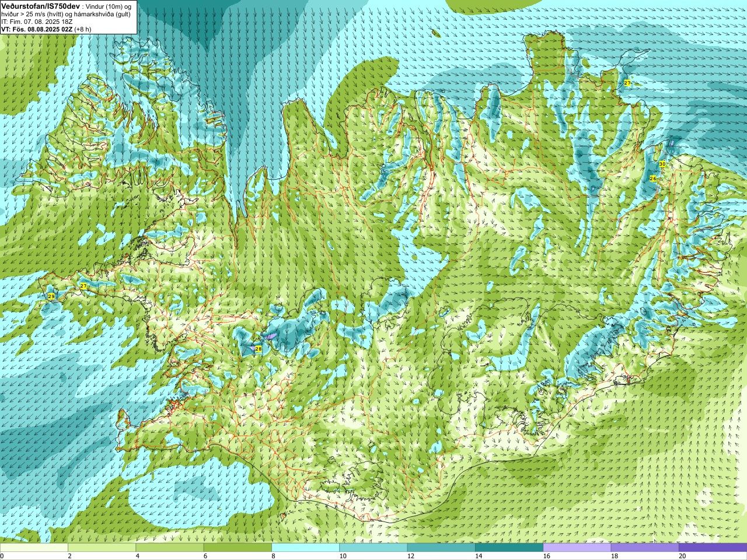Click the scale value '10' on the color bar
Image resolution: width=747 pixels, height=560 pixels.
point(343,556)
